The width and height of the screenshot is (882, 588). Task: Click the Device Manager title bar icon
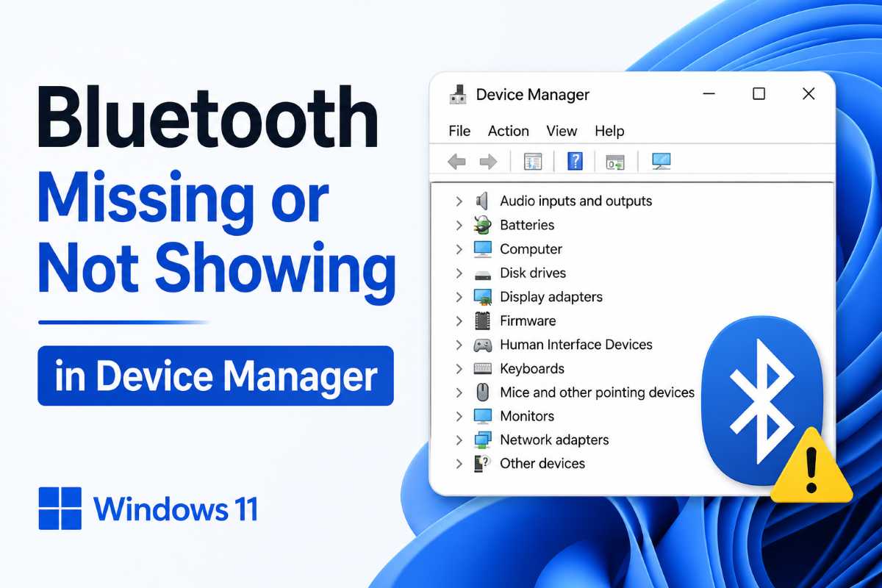pos(459,95)
